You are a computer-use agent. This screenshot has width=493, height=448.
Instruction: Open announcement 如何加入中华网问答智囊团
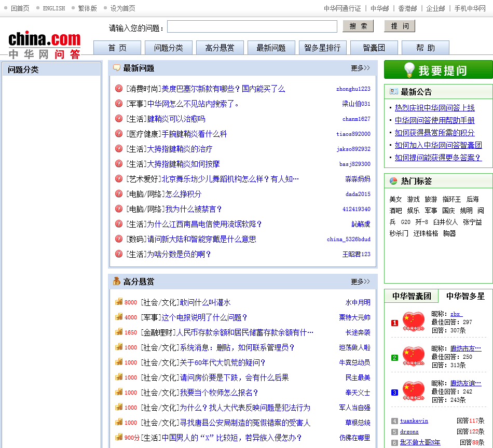(x=439, y=145)
